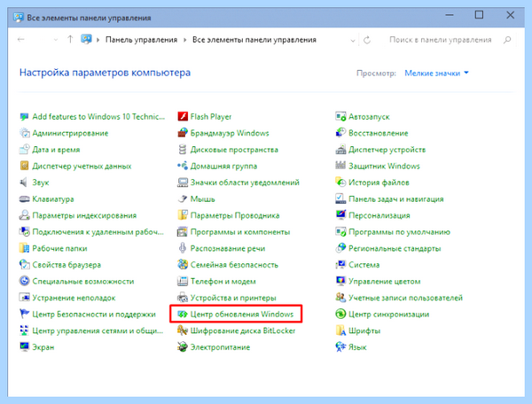Viewport: 532px width, 404px height.
Task: Open Устройства и принтеры link
Action: coord(233,298)
